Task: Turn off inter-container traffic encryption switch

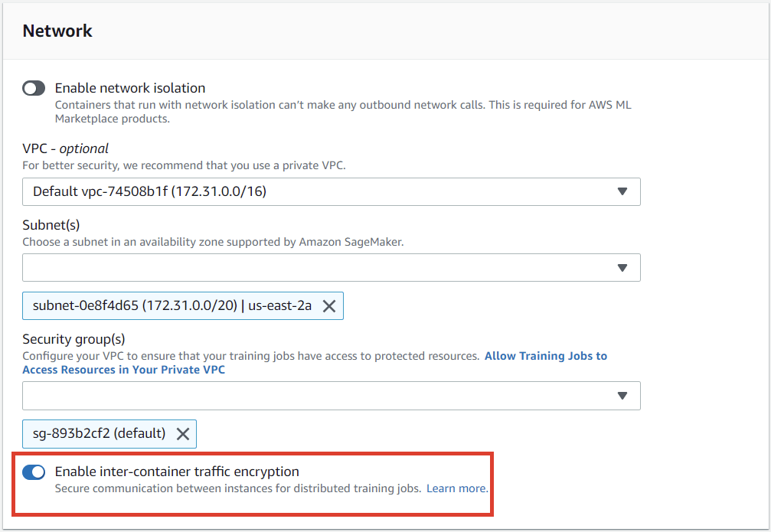Action: 34,472
